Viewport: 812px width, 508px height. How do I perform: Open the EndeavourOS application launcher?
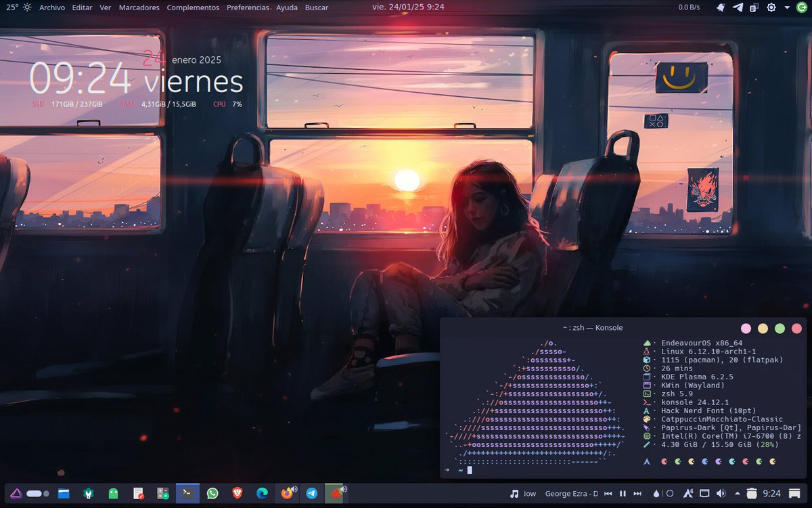16,493
